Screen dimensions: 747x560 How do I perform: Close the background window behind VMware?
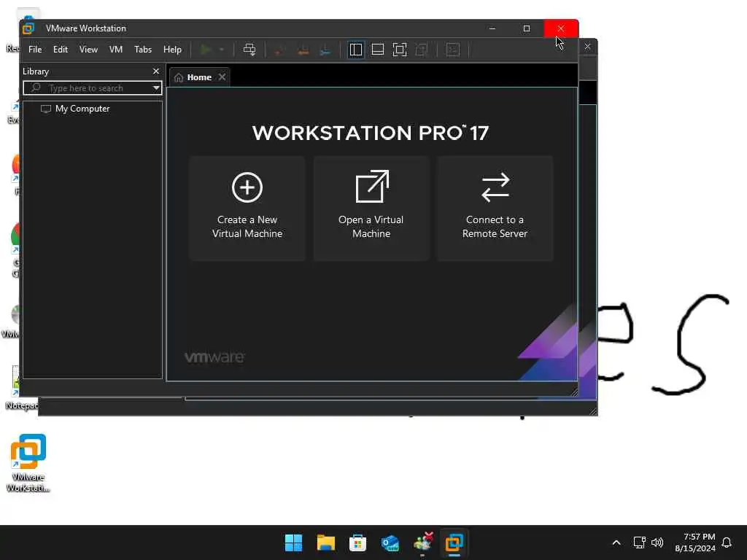tap(587, 46)
